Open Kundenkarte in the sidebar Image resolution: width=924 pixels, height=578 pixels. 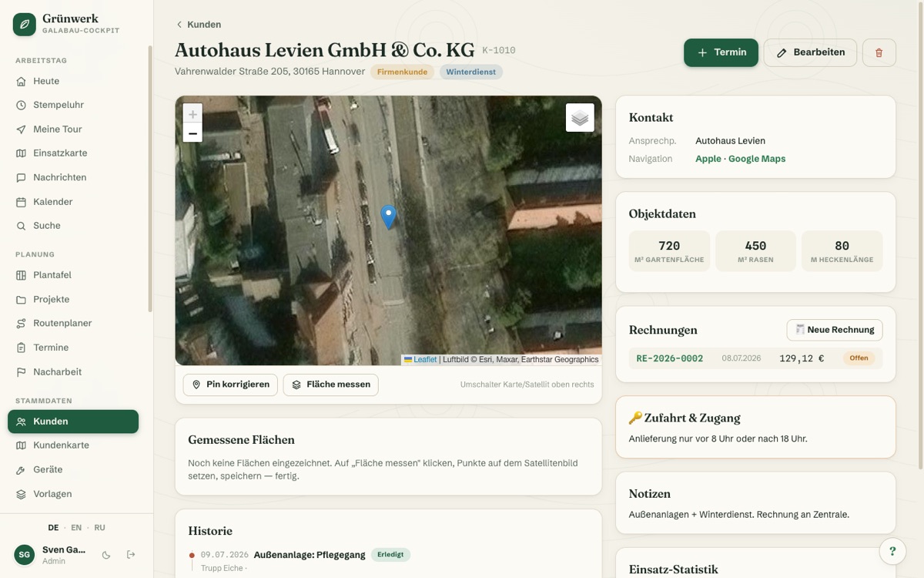[73, 445]
